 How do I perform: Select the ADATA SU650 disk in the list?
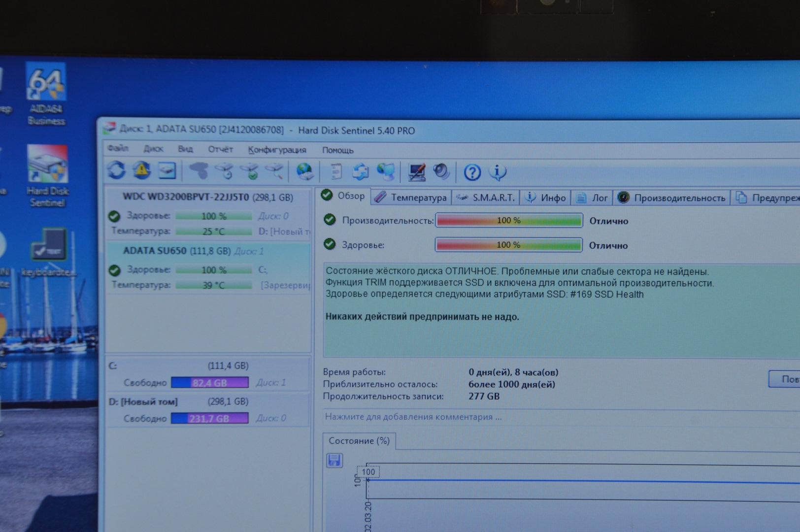coord(208,268)
